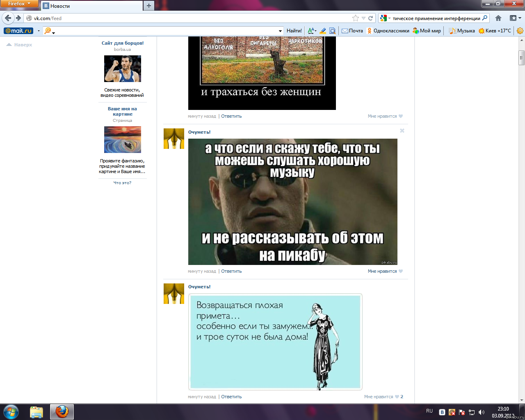Open the Firefox menu dropdown
This screenshot has height=420, width=525.
click(19, 4)
